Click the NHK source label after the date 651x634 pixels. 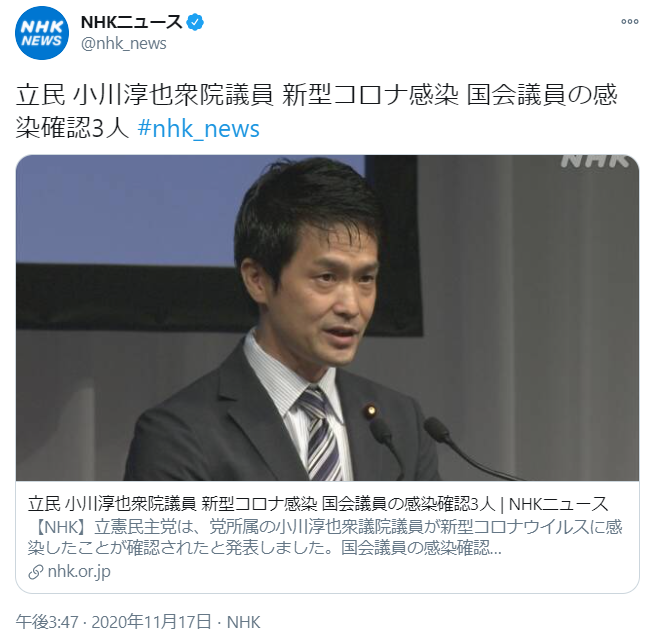pyautogui.click(x=244, y=622)
